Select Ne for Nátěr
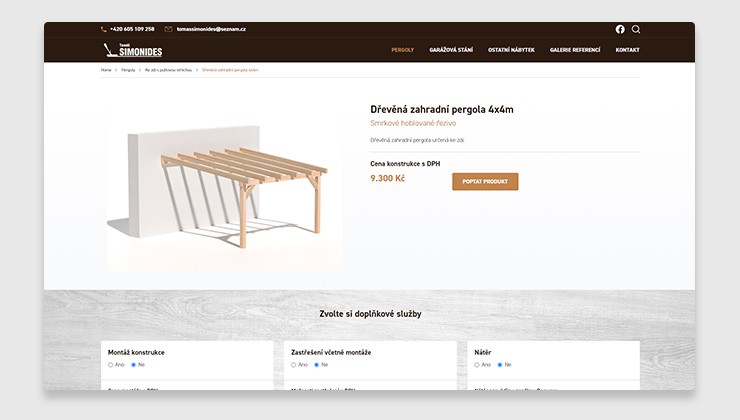Viewport: 740px width, 420px height. pyautogui.click(x=500, y=365)
